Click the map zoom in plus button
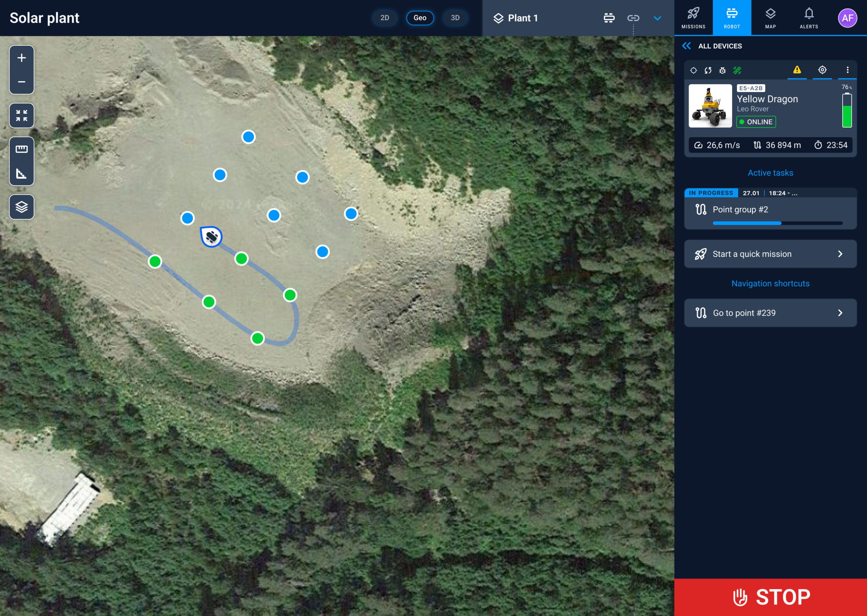867x616 pixels. 22,58
